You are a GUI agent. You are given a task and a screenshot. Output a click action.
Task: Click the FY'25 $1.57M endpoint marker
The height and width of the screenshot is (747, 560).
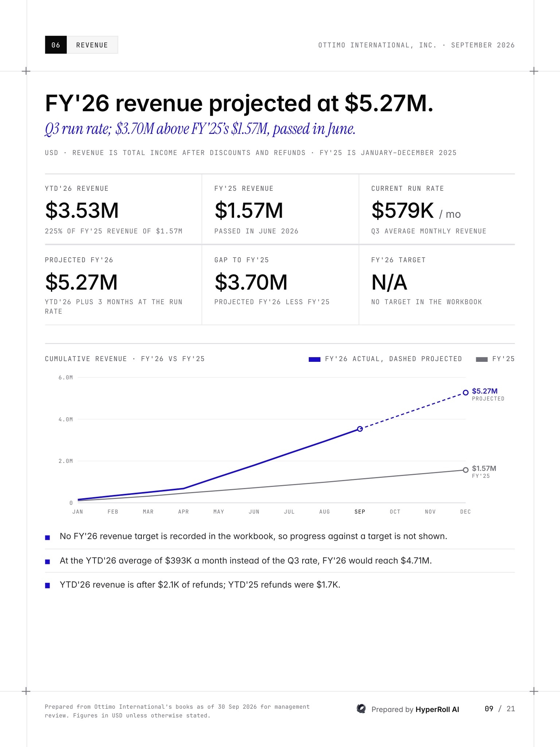pyautogui.click(x=466, y=470)
